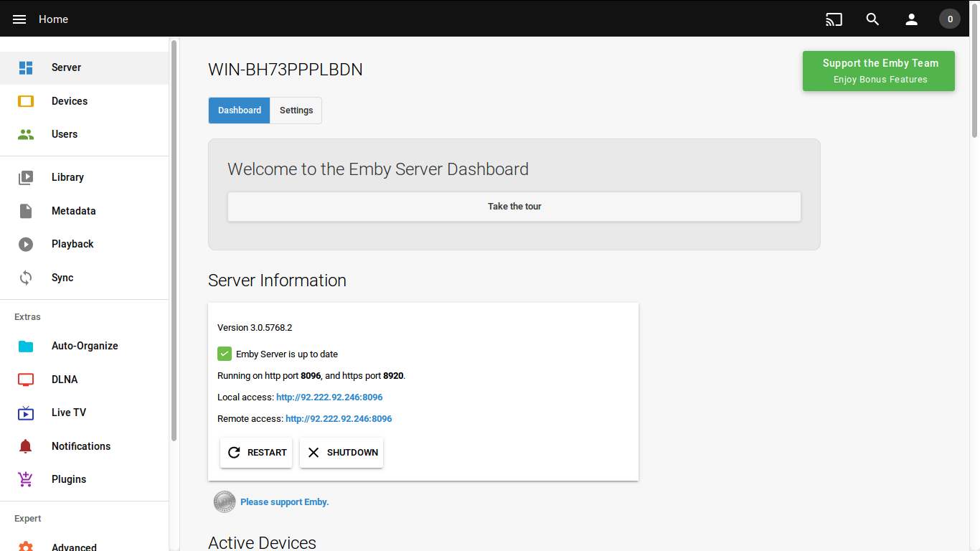
Task: Open the user profile icon
Action: point(911,19)
